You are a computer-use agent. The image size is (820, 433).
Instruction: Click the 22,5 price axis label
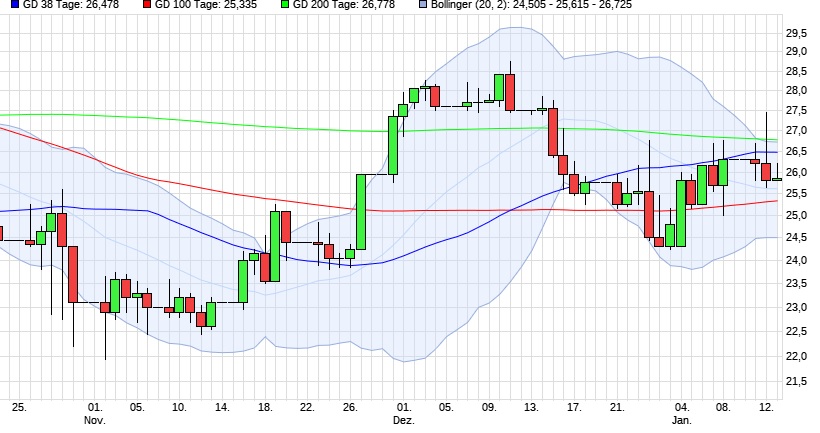796,332
